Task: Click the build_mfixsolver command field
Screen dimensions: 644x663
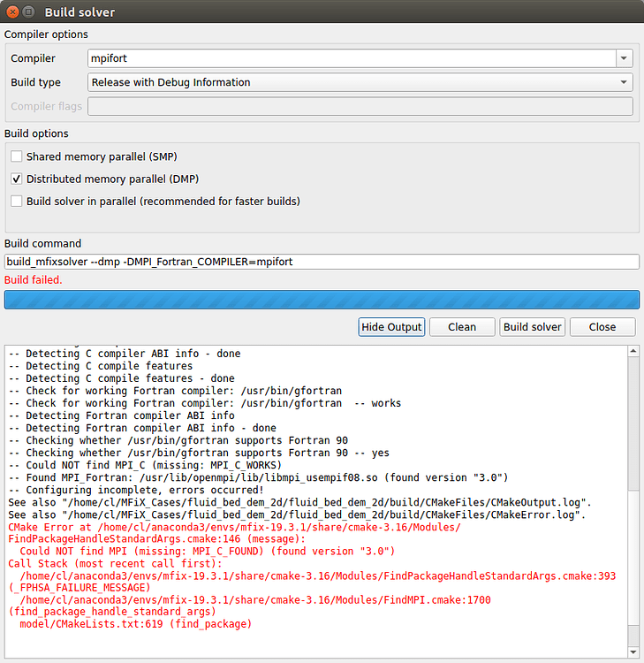Action: 322,262
